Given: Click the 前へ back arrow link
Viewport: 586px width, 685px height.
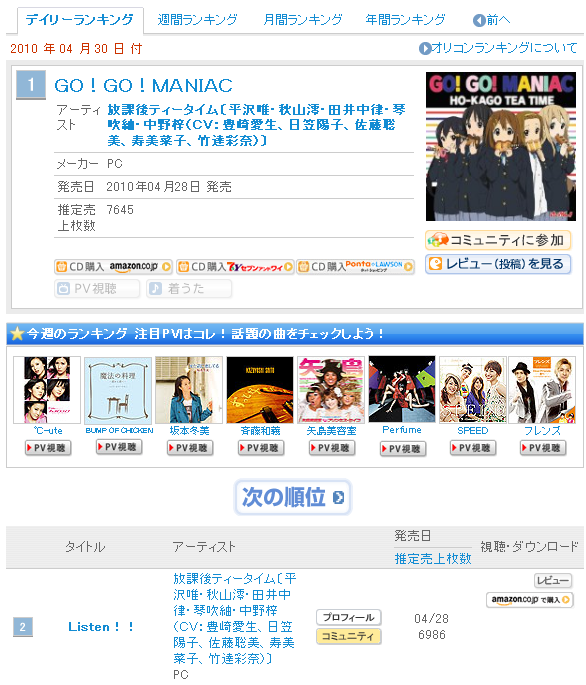Looking at the screenshot, I should pyautogui.click(x=492, y=20).
